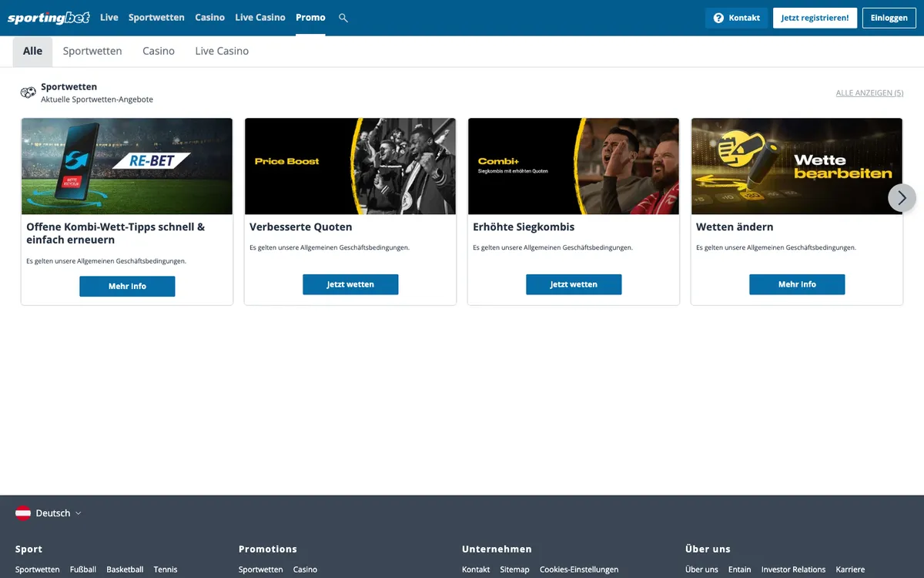Switch to the Live Casino filter tab
The image size is (924, 578).
click(222, 51)
